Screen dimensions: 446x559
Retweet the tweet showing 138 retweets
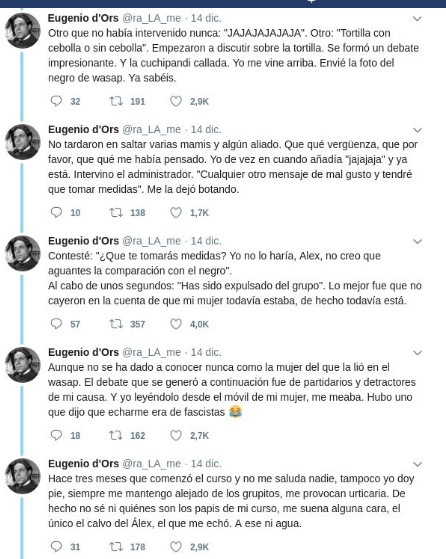[116, 212]
